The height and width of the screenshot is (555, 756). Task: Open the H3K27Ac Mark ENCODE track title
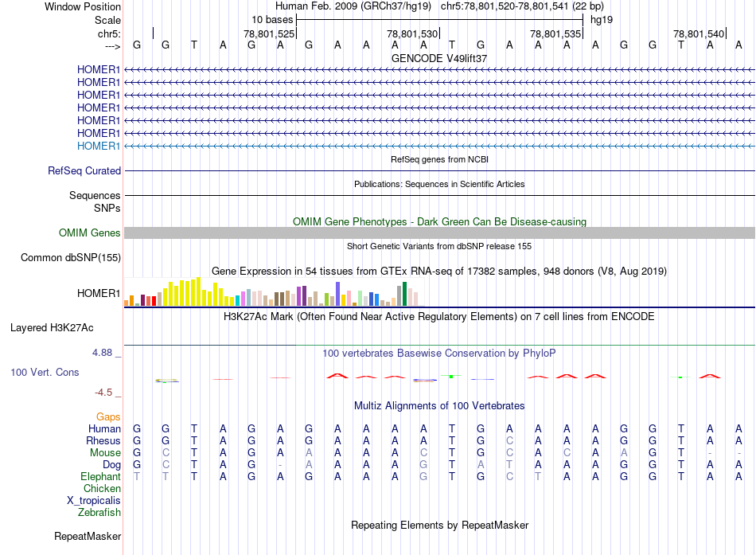(439, 317)
